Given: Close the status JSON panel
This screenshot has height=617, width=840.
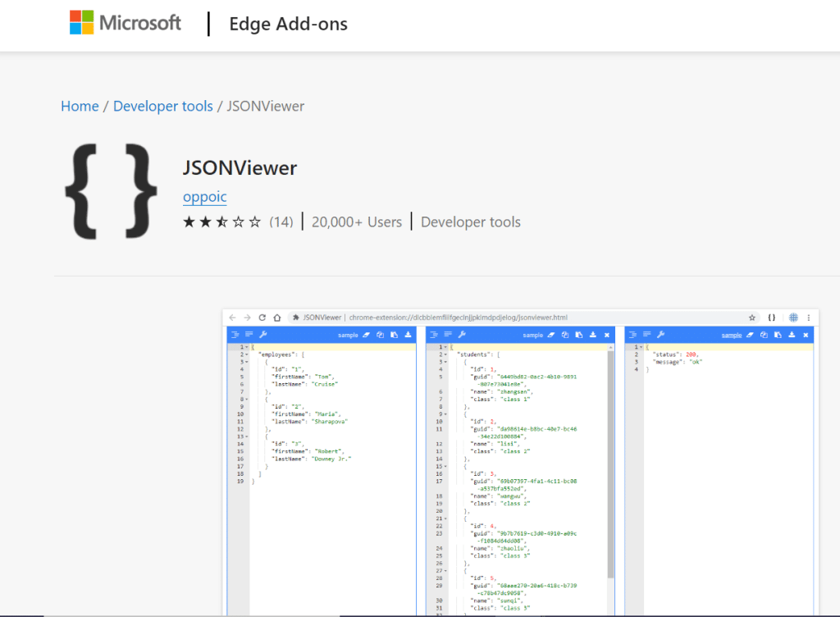Looking at the screenshot, I should pyautogui.click(x=806, y=335).
